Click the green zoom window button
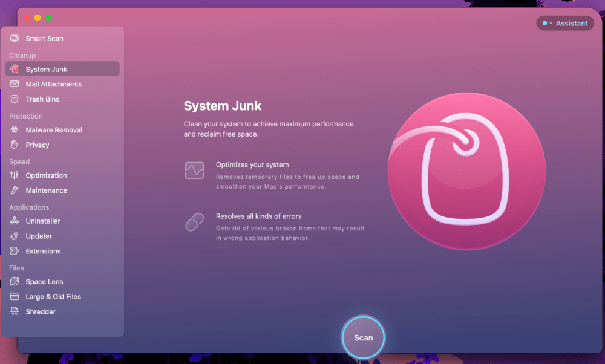This screenshot has height=364, width=605. [48, 18]
